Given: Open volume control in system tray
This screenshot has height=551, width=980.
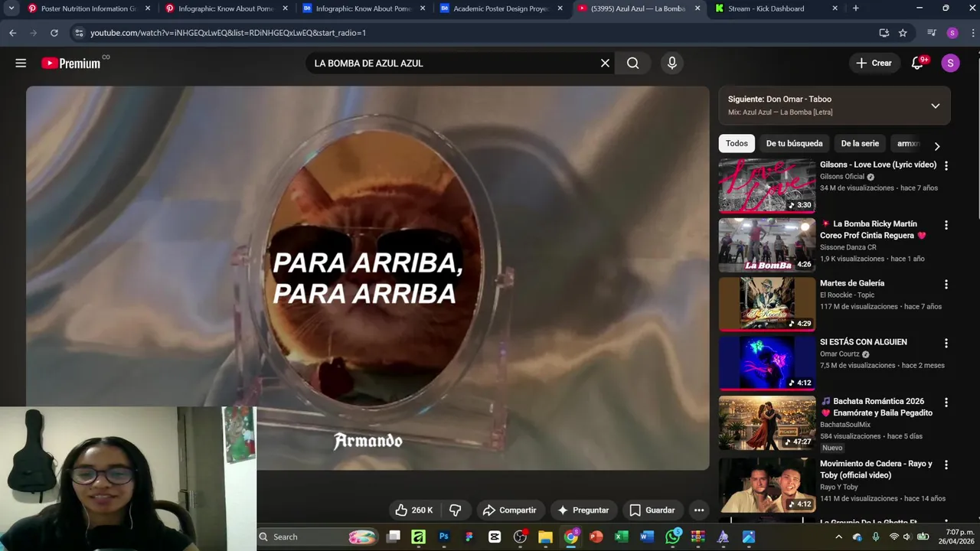Looking at the screenshot, I should click(906, 536).
